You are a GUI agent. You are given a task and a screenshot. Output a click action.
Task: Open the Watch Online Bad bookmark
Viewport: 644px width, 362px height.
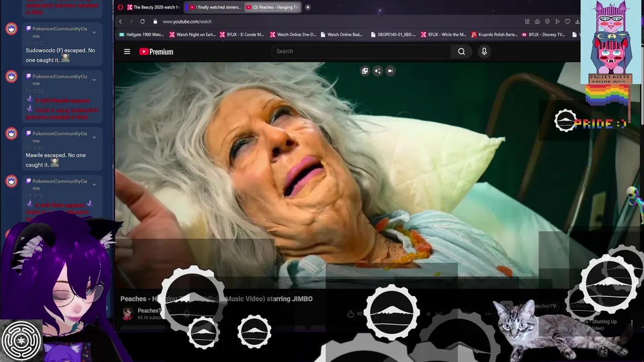[x=342, y=35]
